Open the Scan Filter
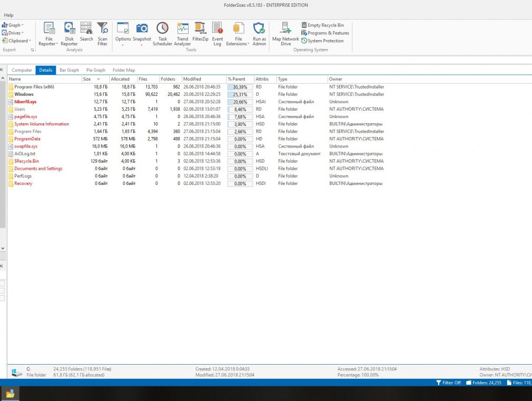Screen dimensions: 532x401 pyautogui.click(x=102, y=34)
